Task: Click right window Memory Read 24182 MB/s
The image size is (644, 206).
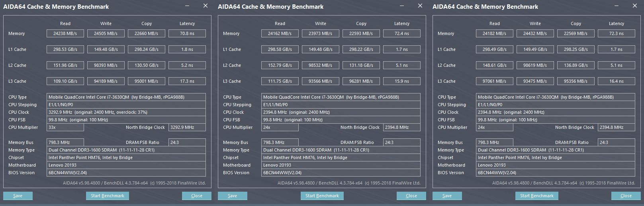Action: point(495,33)
